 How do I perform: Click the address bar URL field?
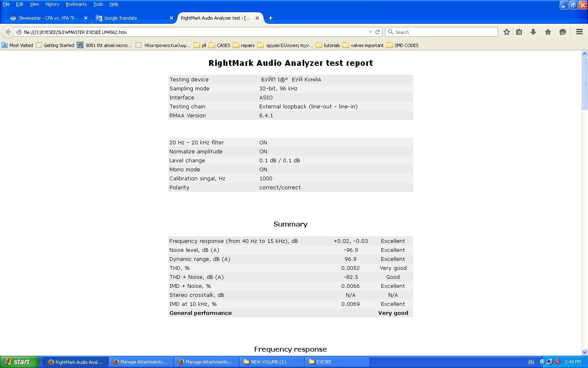tap(194, 32)
